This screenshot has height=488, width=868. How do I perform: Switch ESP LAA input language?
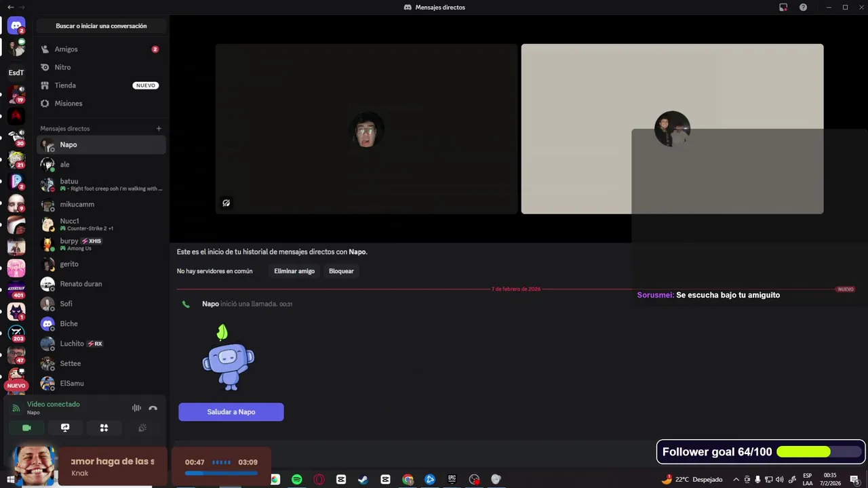[x=808, y=479]
